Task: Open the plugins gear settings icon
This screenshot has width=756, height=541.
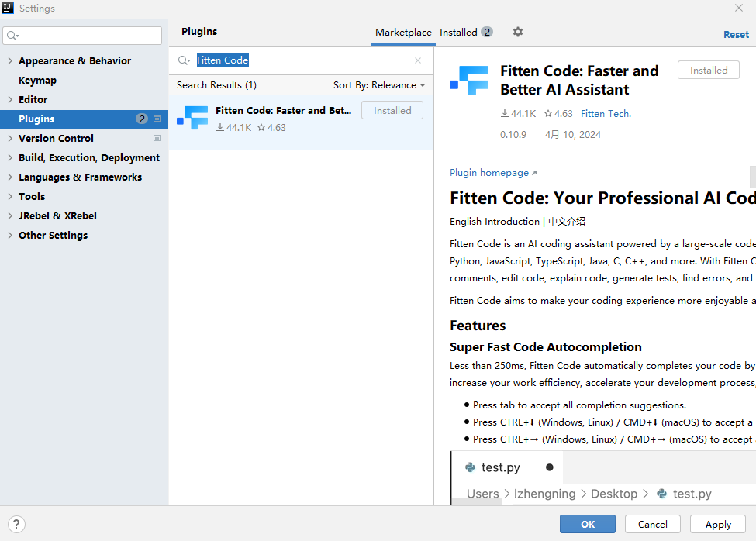Action: [517, 32]
